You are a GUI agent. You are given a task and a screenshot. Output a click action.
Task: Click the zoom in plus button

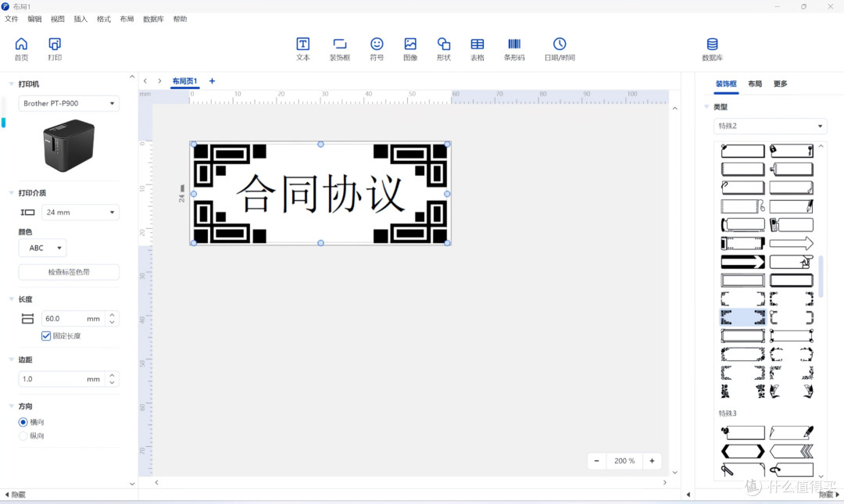point(652,461)
